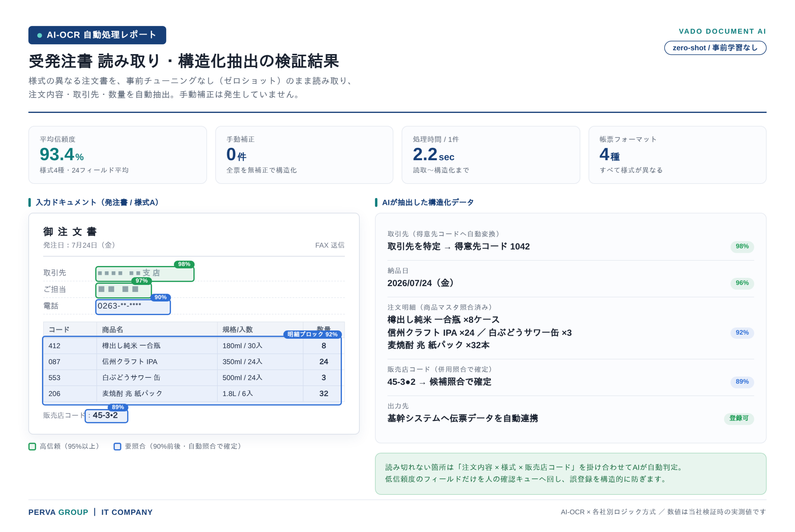The width and height of the screenshot is (795, 532).
Task: Click the footer note AI-OCR × 各社別ロジック方式
Action: (663, 512)
